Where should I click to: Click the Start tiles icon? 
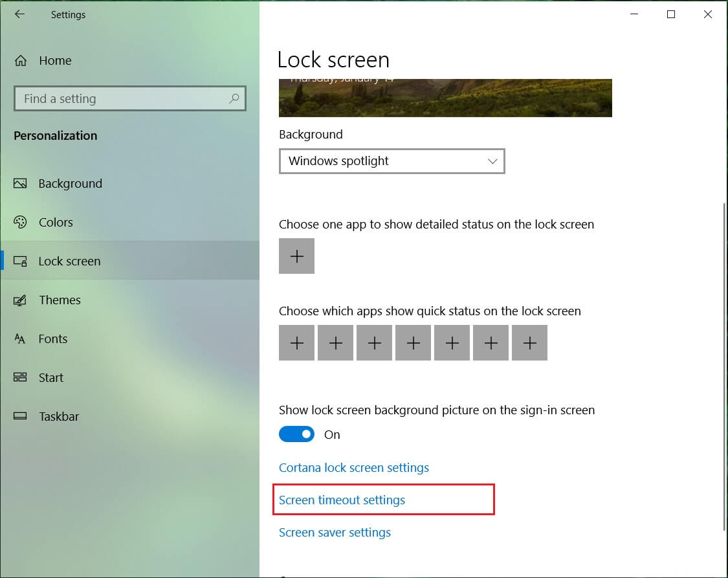coord(20,377)
